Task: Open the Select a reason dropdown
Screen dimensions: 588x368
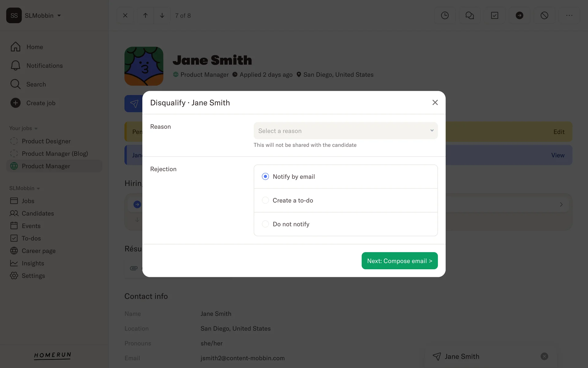Action: pyautogui.click(x=345, y=131)
